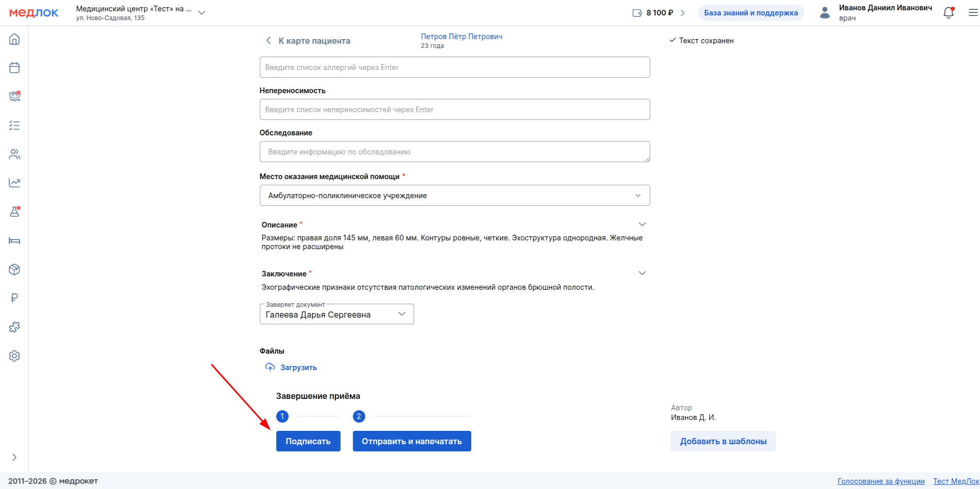
Task: Open the calendar schedule icon
Action: (x=14, y=67)
